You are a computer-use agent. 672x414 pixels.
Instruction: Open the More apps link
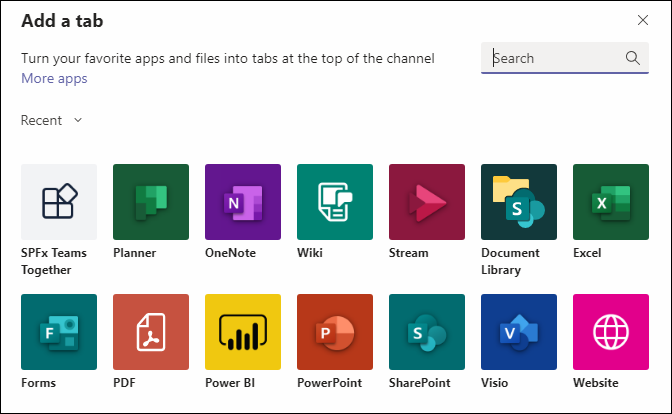pyautogui.click(x=54, y=78)
